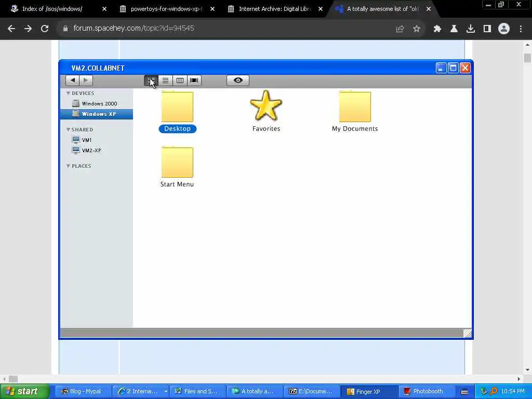Open Chrome extensions puzzle icon
The width and height of the screenshot is (532, 399).
tap(437, 29)
